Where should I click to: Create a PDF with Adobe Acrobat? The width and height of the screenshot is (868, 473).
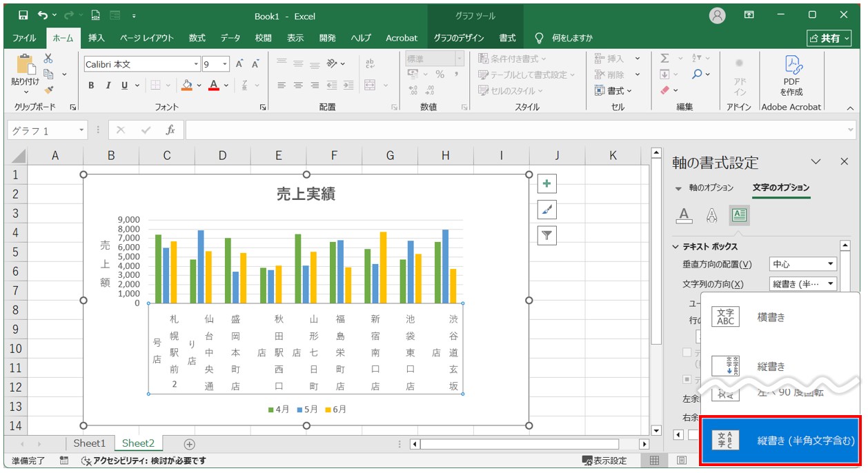(x=791, y=76)
